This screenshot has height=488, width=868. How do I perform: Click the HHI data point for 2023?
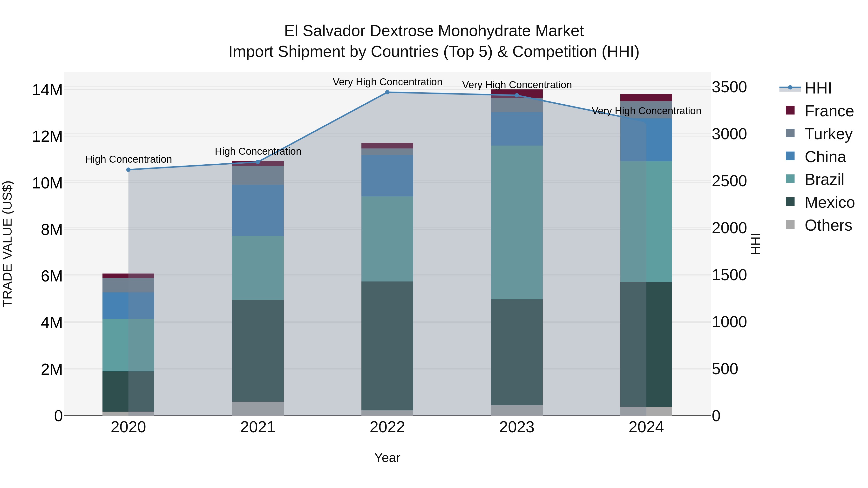click(x=517, y=95)
